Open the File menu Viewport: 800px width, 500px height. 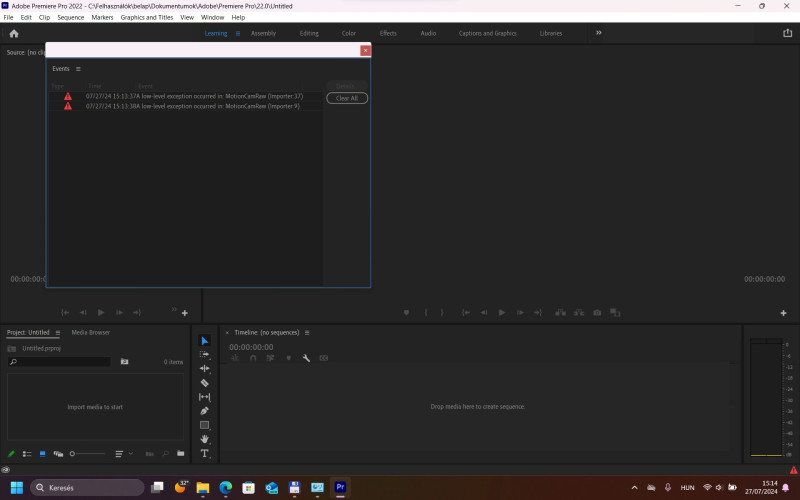[8, 17]
